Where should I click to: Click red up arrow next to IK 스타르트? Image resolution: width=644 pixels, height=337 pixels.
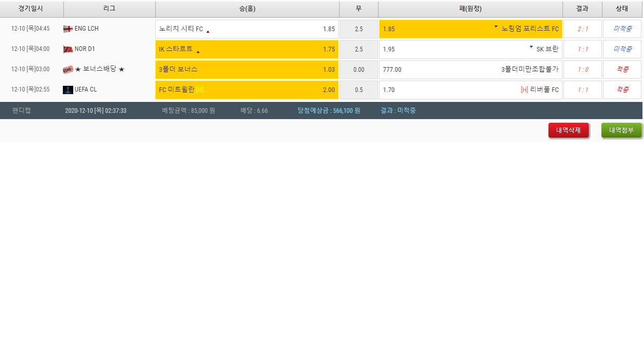click(x=198, y=52)
